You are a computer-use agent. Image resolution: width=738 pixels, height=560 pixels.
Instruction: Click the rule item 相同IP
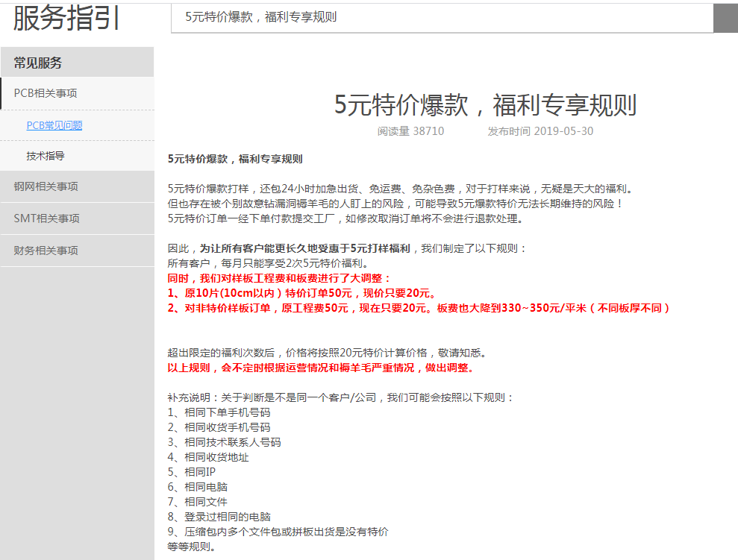[x=193, y=472]
